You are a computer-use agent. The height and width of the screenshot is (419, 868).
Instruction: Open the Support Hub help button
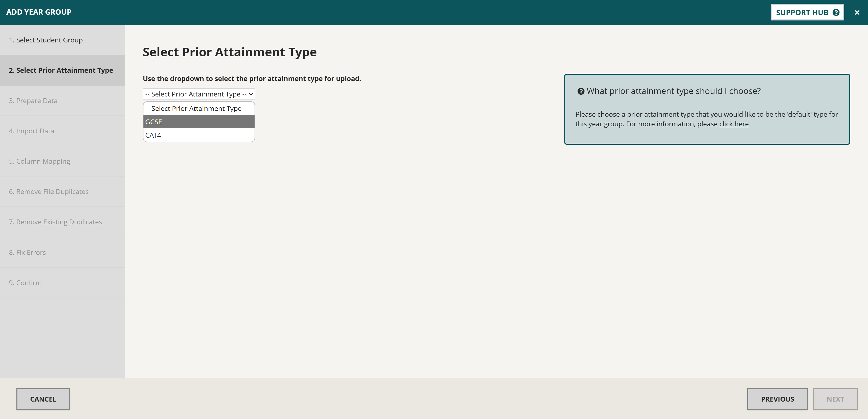pyautogui.click(x=807, y=12)
